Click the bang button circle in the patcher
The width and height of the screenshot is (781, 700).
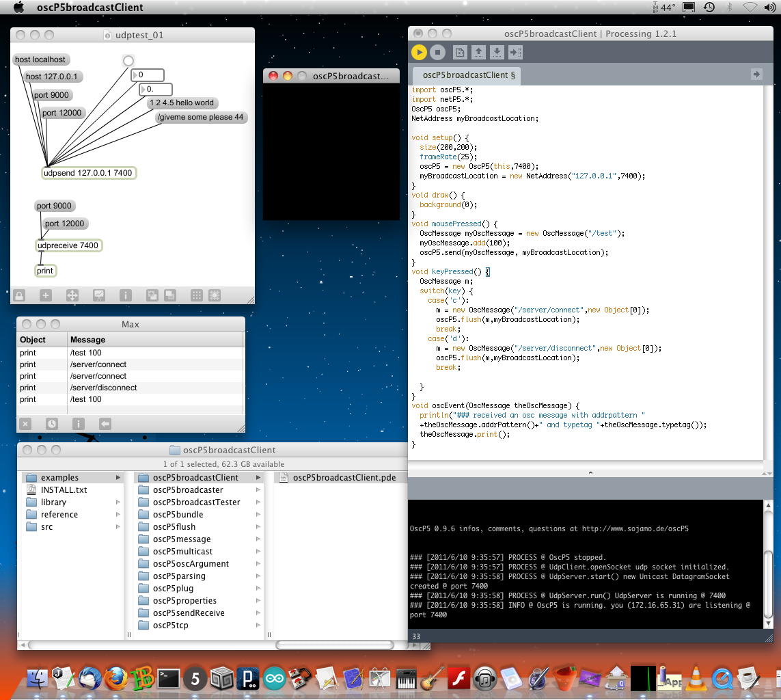[128, 61]
